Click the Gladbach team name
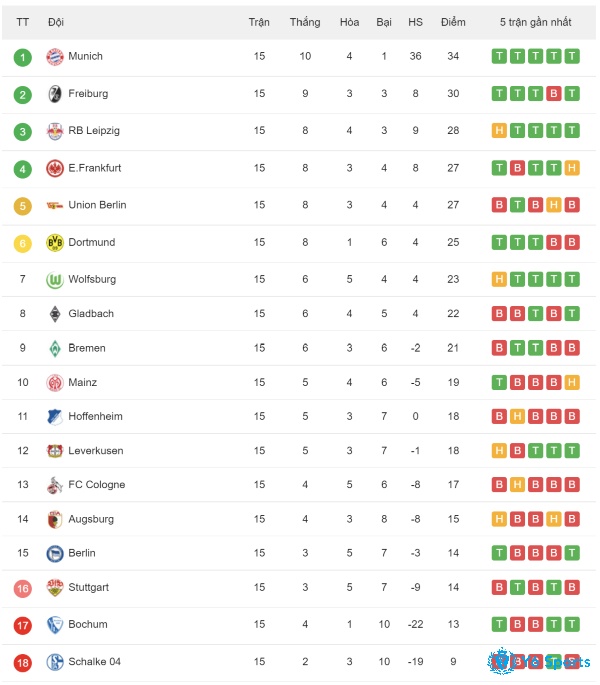The height and width of the screenshot is (685, 600). tap(91, 314)
